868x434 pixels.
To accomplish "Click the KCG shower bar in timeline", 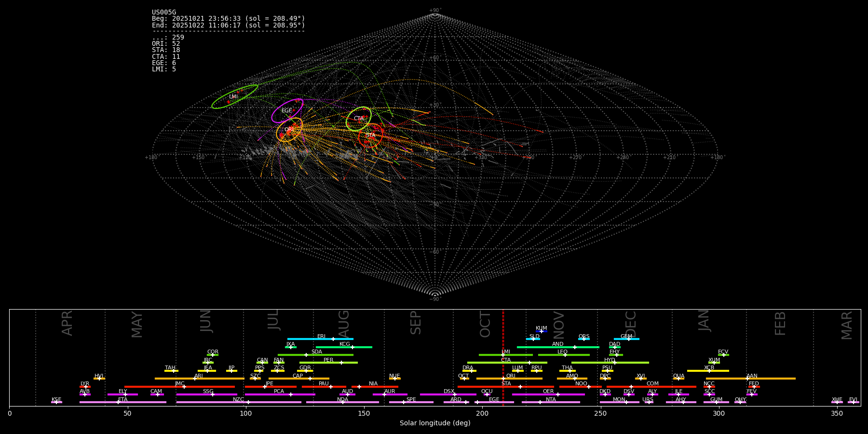I will pos(344,347).
